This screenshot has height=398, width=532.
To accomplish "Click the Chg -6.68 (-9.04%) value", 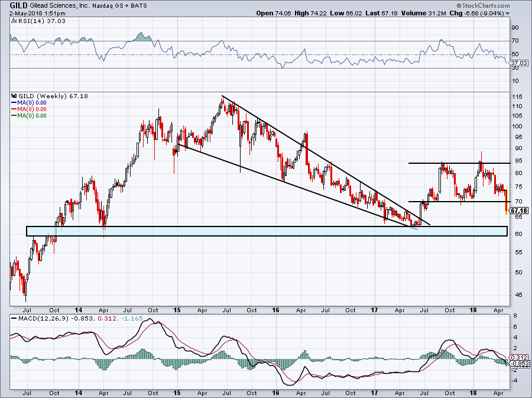I will [x=476, y=13].
